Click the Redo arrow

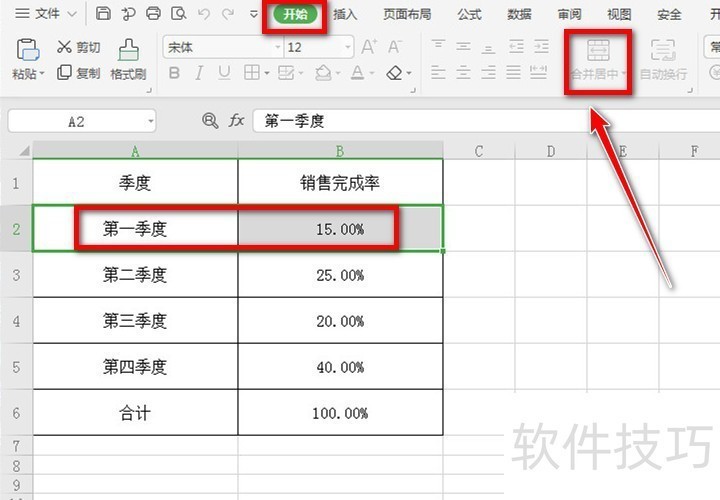[228, 14]
